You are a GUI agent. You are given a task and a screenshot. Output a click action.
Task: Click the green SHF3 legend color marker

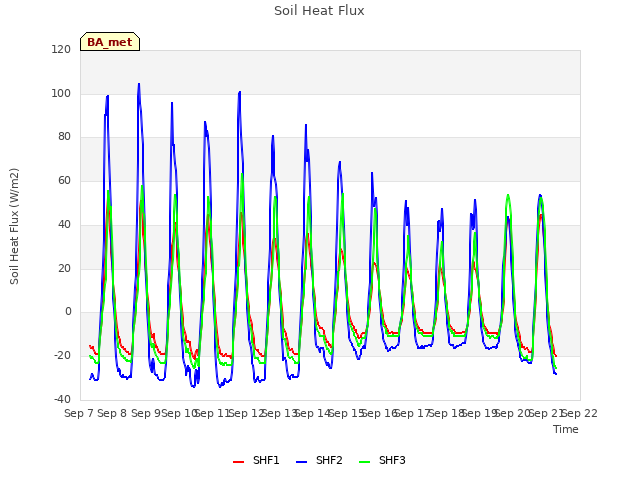pyautogui.click(x=364, y=462)
